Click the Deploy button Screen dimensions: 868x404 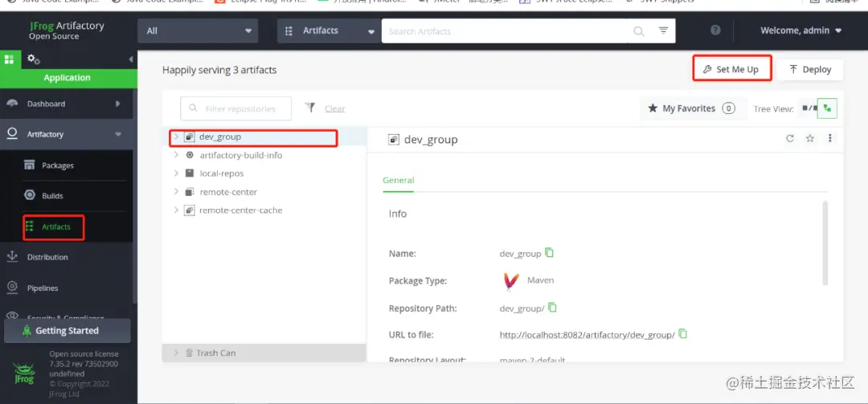coord(810,69)
